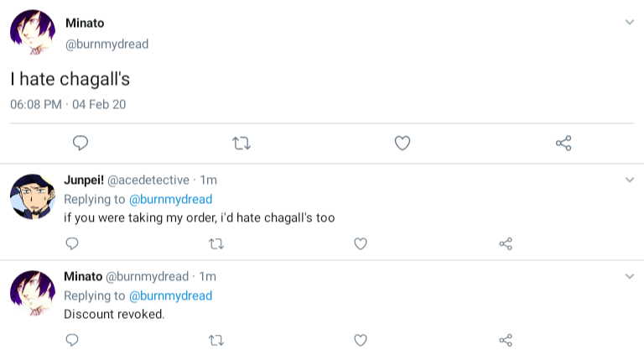Screen dimensions: 644x350
Task: Open dropdown arrow on "Discount revoked." tweet
Action: click(x=630, y=276)
